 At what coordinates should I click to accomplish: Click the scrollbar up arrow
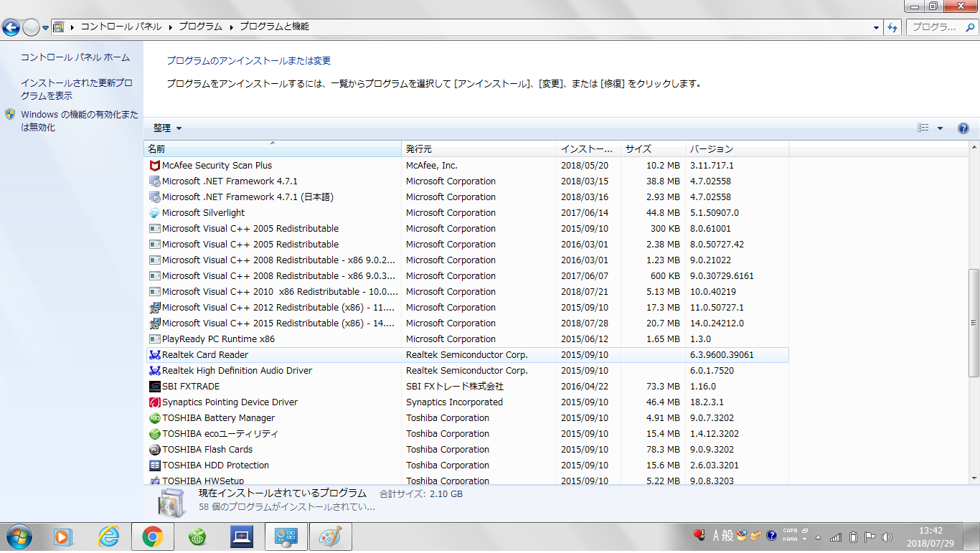(974, 147)
